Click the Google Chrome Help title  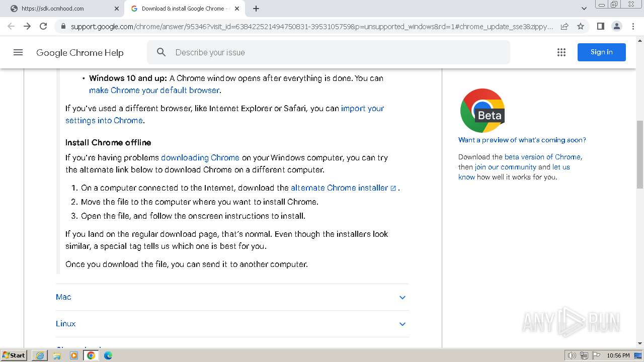click(79, 52)
